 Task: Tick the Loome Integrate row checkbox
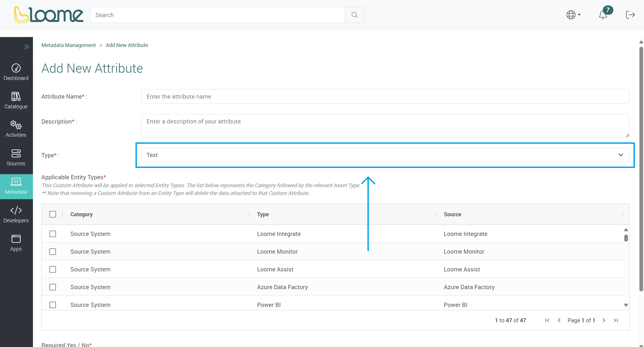53,234
